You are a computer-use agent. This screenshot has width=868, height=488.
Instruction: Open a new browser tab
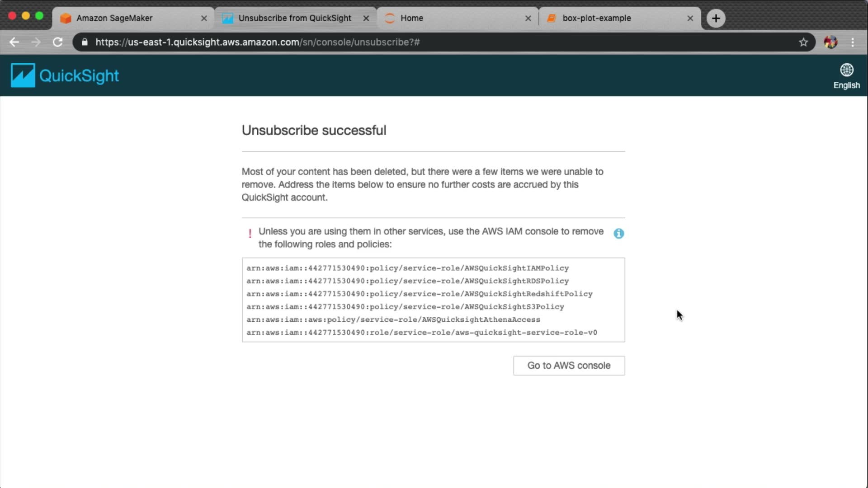pyautogui.click(x=716, y=19)
